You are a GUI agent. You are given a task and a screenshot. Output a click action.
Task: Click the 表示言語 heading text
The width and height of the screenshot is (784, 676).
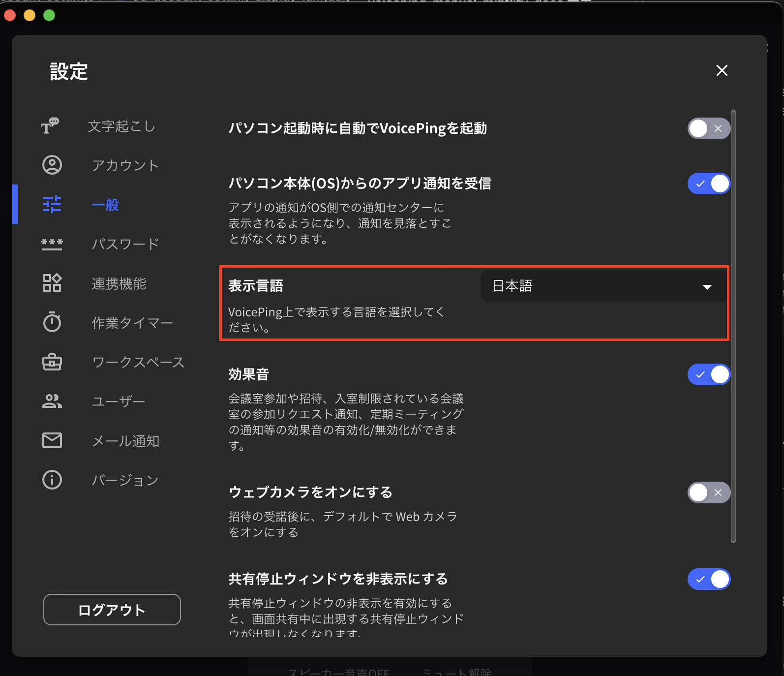(x=256, y=286)
